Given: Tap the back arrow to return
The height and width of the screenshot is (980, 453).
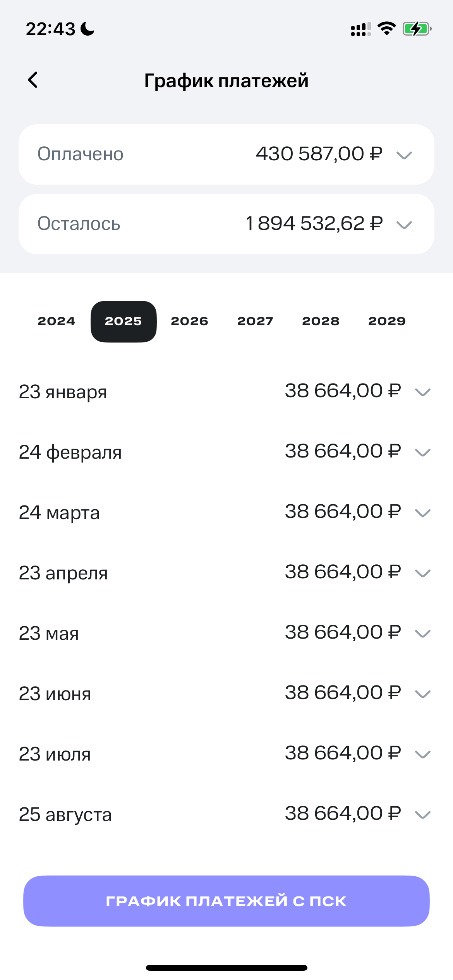Looking at the screenshot, I should 33,81.
